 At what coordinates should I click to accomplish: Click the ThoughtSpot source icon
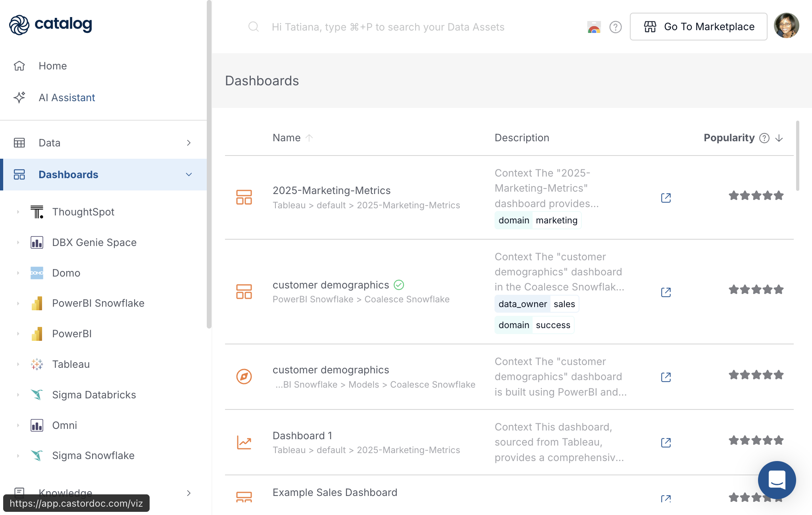click(37, 212)
